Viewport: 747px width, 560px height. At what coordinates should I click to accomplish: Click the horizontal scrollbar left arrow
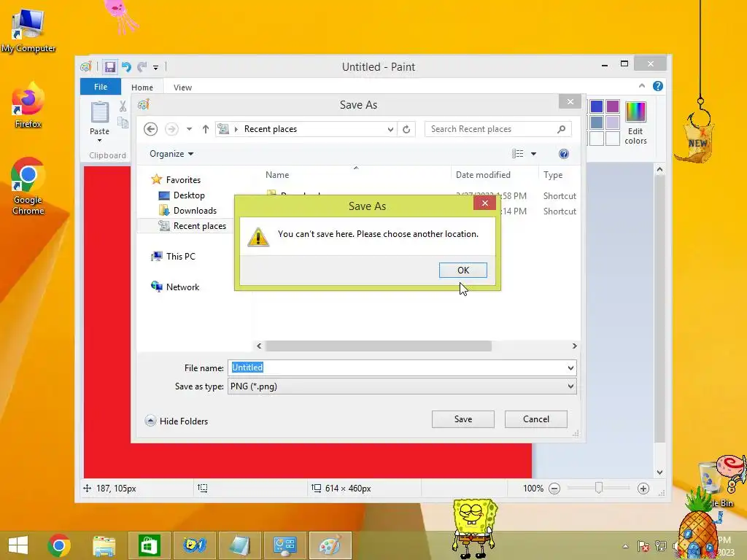[x=259, y=346]
